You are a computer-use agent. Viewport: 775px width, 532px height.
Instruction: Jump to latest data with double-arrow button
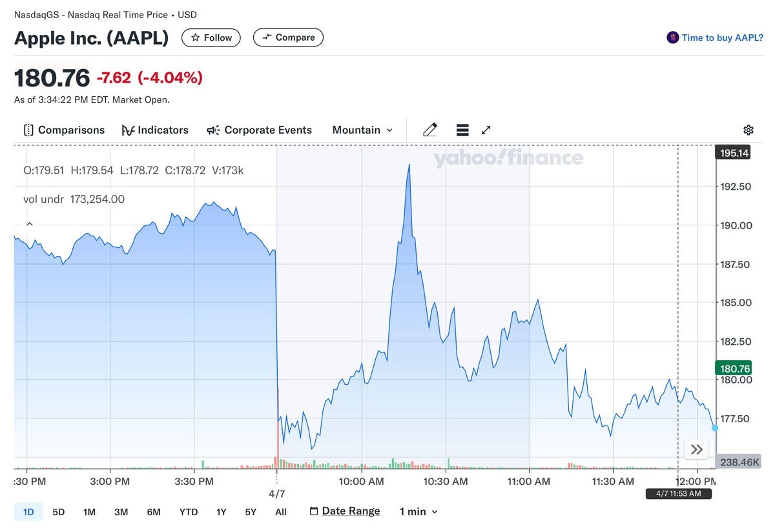(696, 449)
